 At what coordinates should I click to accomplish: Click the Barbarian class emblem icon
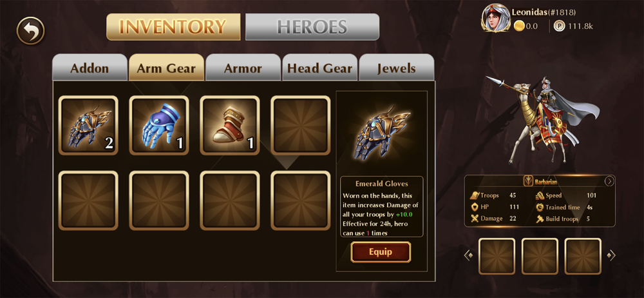coord(528,181)
